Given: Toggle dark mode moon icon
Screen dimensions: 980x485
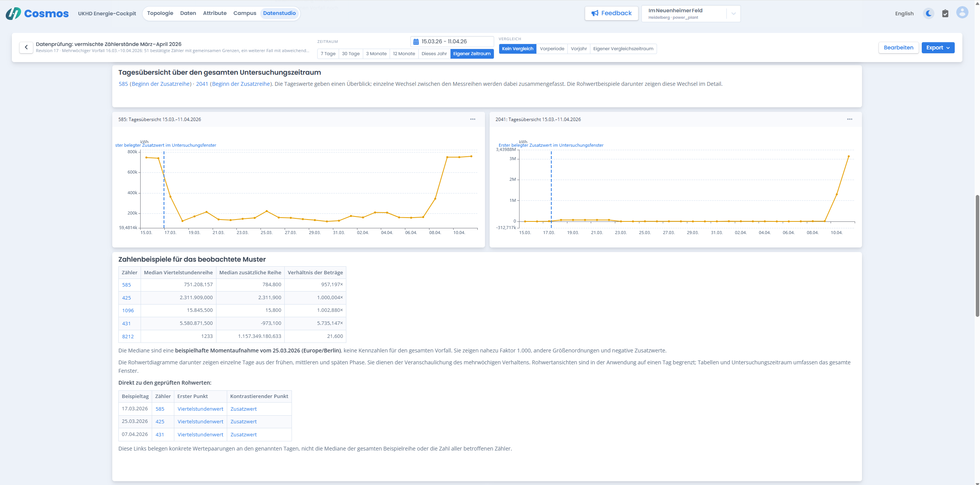Looking at the screenshot, I should click(929, 13).
